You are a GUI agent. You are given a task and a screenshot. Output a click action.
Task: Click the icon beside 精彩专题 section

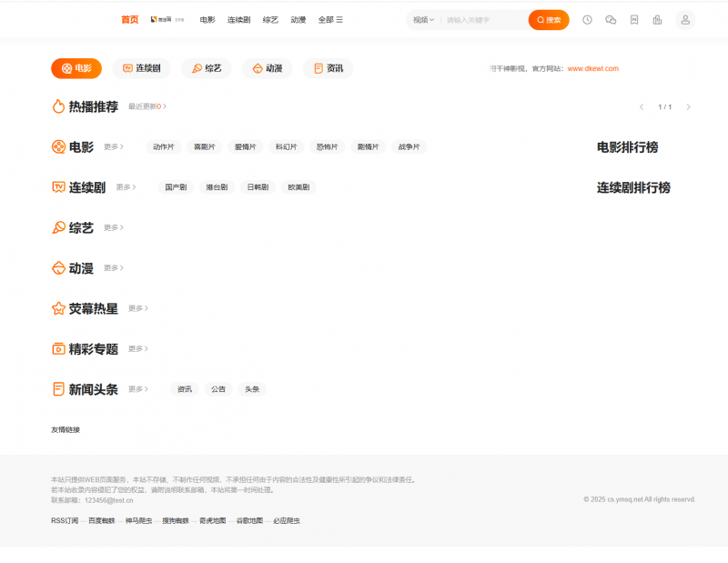tap(56, 348)
